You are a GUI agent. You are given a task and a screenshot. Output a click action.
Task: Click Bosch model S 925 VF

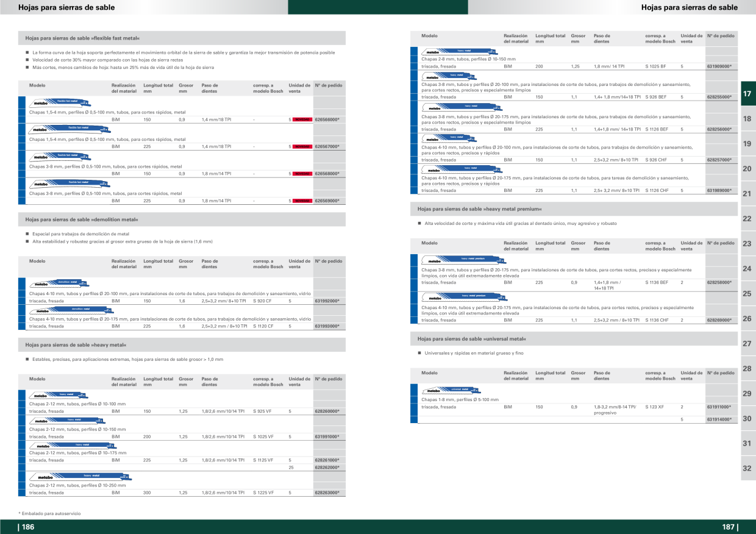click(262, 411)
